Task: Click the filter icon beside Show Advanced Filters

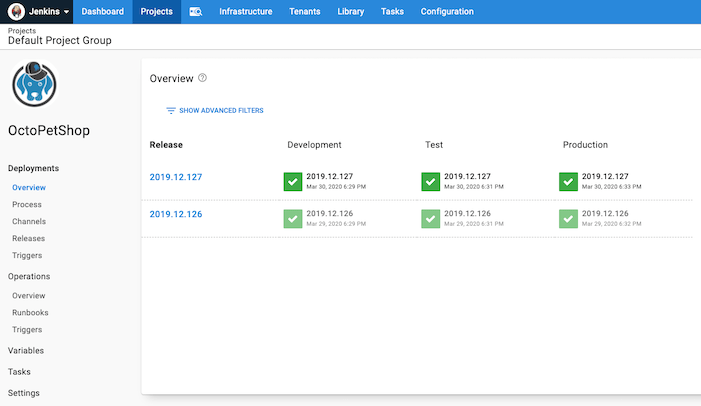Action: (x=171, y=110)
